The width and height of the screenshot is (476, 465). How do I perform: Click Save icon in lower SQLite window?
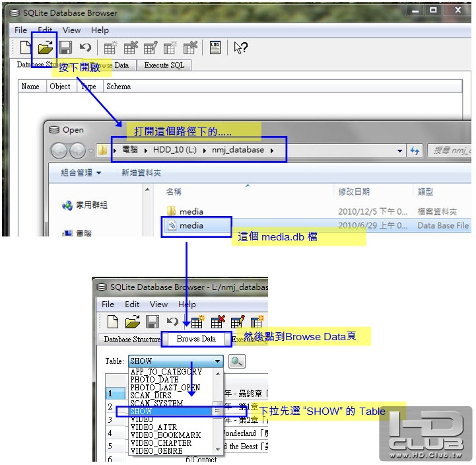[153, 322]
